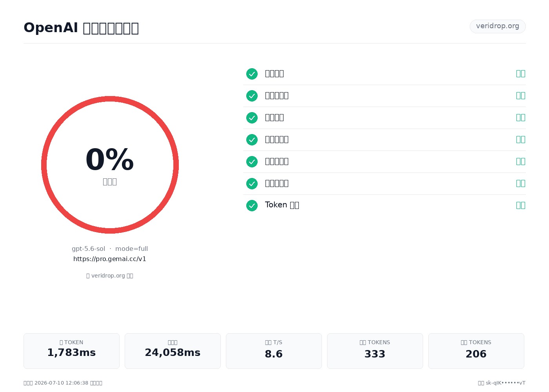Click the green check icon beside Token row
Image resolution: width=549 pixels, height=392 pixels.
pyautogui.click(x=252, y=205)
